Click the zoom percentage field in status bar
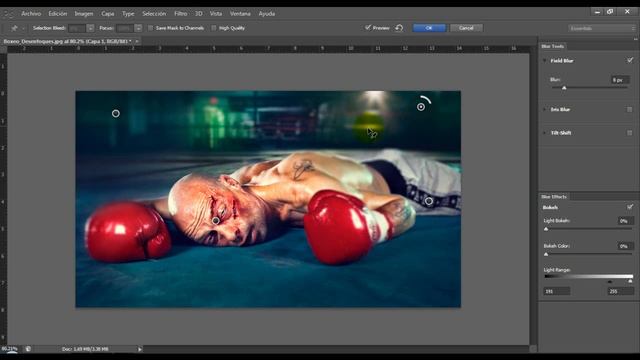This screenshot has height=360, width=640. click(10, 349)
